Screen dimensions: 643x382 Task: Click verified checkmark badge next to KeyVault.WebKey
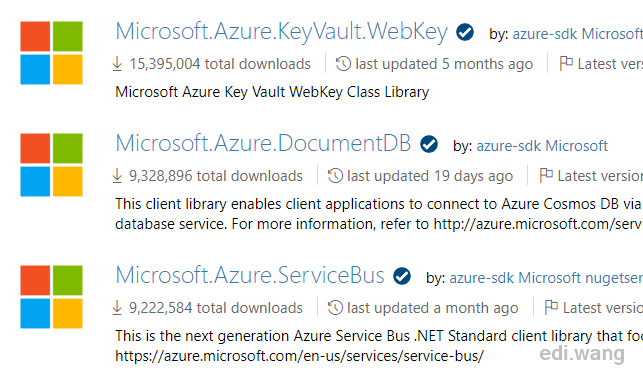point(465,32)
